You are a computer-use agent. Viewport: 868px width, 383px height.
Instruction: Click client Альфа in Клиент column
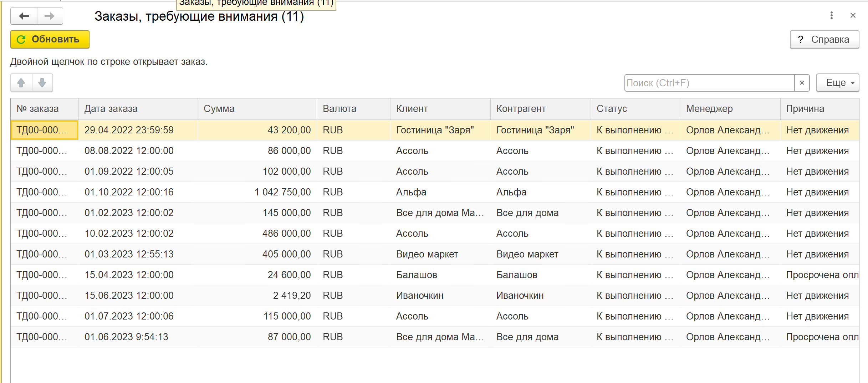(x=440, y=192)
